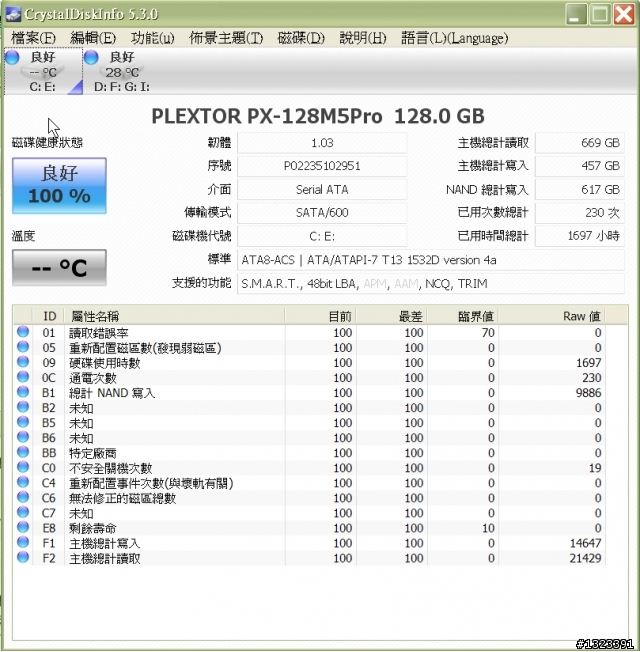Viewport: 640px width, 652px height.
Task: Click status icon for row C6 無法修正的磁區總數
Action: click(x=23, y=497)
